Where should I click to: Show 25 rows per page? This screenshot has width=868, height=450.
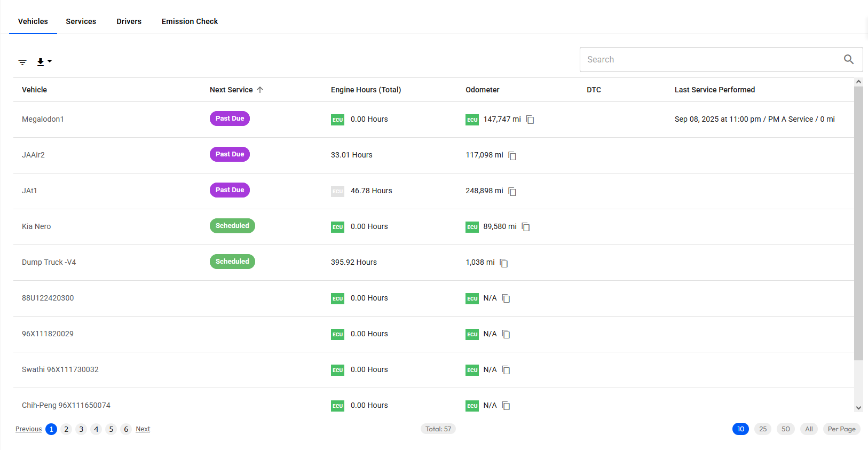pos(763,429)
